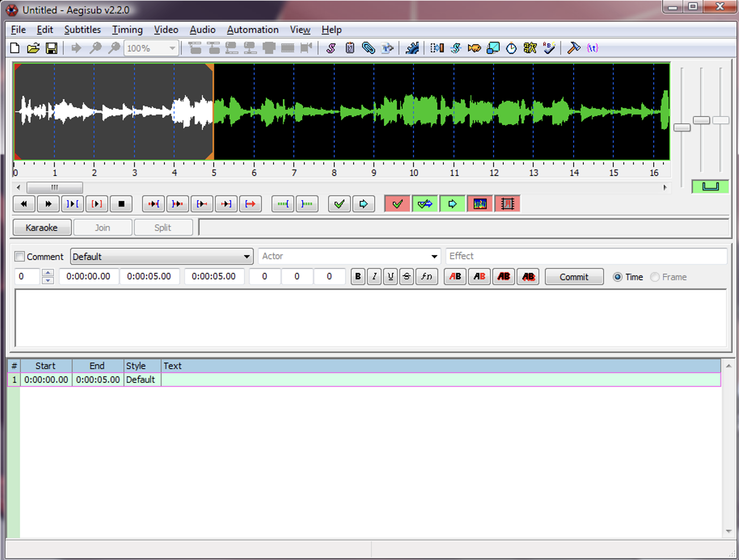Click the Effect input field
Screen dimensions: 739x560
click(x=586, y=256)
